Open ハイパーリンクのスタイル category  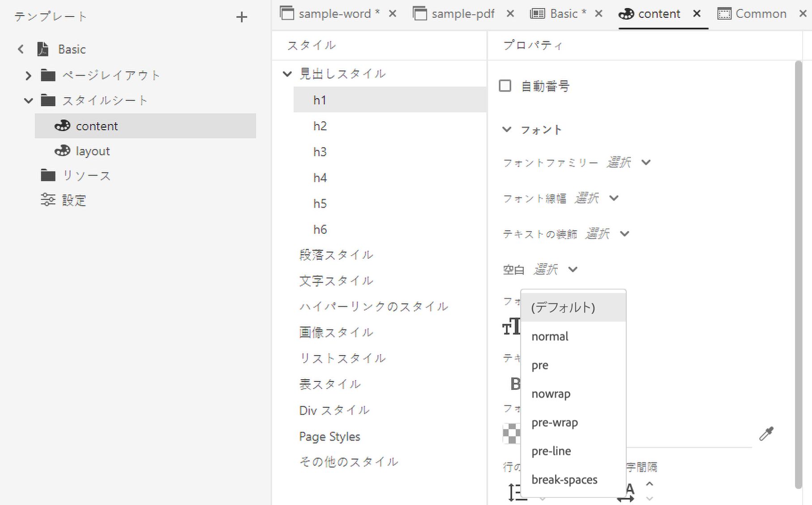coord(373,307)
